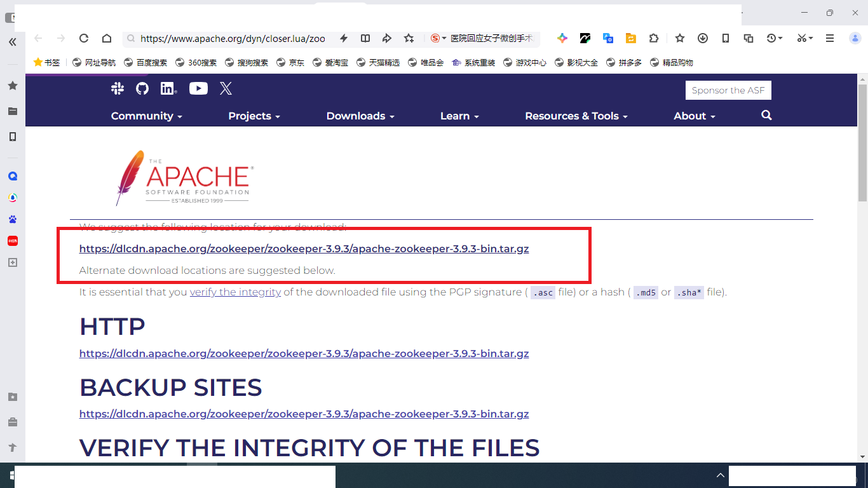Reload the page with the refresh icon
This screenshot has width=868, height=488.
(83, 38)
